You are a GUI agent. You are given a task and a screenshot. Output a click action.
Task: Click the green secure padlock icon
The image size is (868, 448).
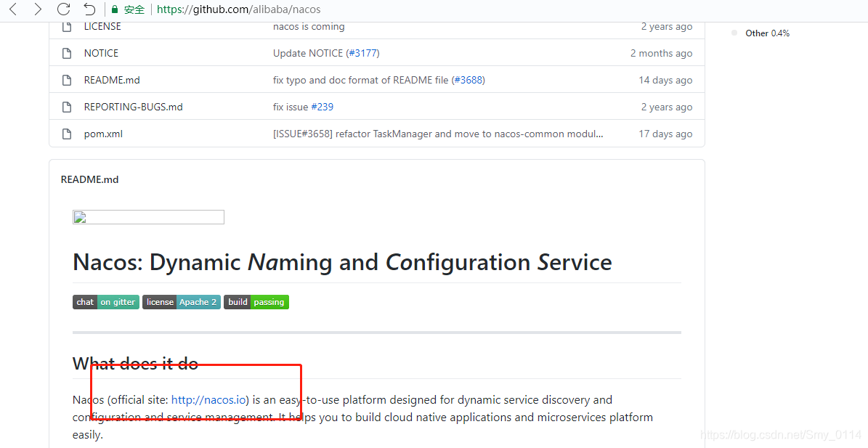115,9
